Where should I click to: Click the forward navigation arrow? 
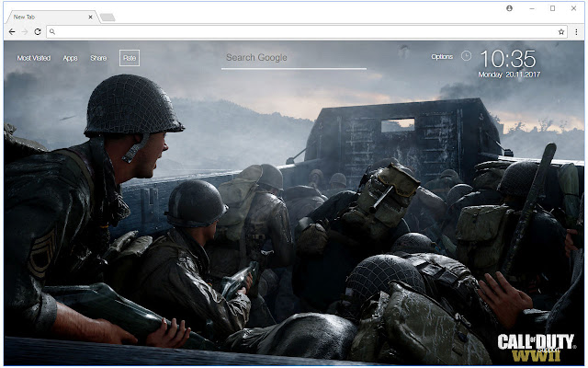point(25,32)
